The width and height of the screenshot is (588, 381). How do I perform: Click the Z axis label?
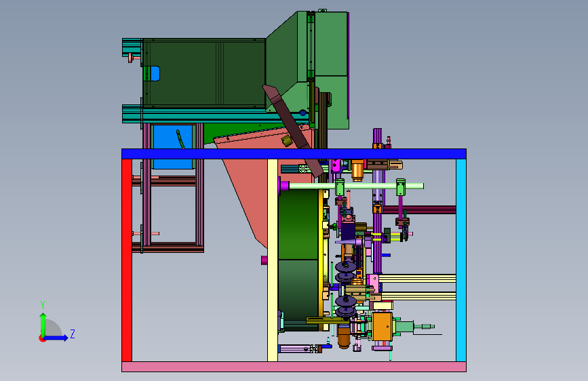click(x=73, y=334)
